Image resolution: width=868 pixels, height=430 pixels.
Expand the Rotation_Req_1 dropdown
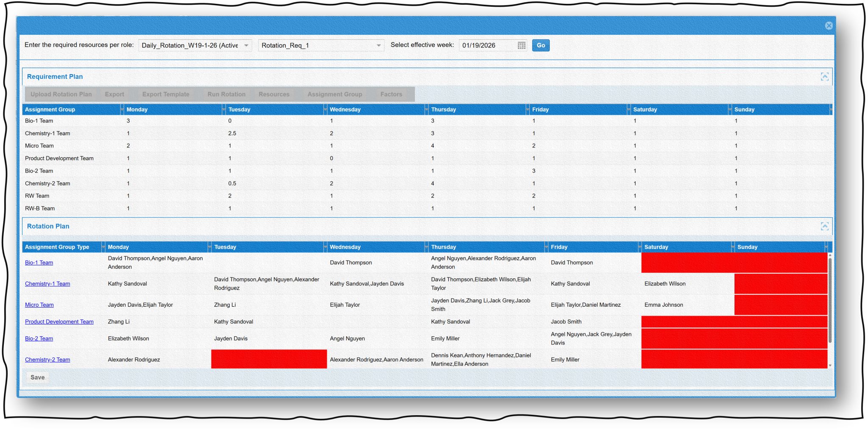point(378,45)
